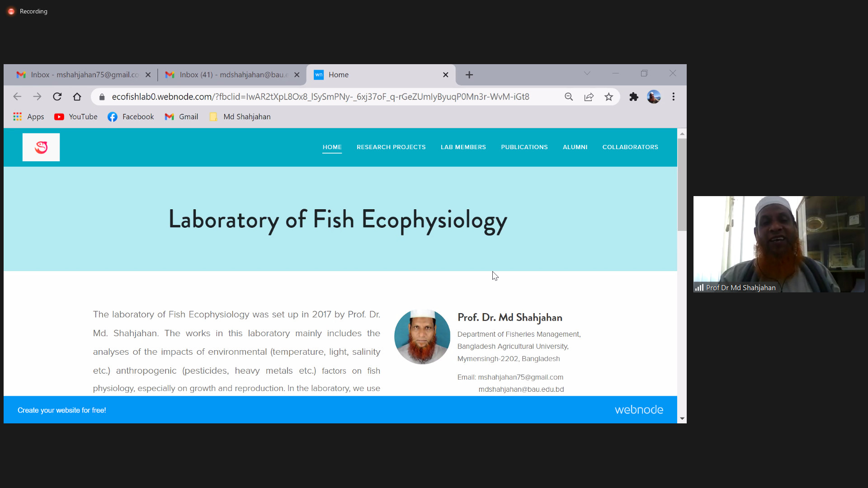868x488 pixels.
Task: Click the browser home icon
Action: tap(77, 97)
